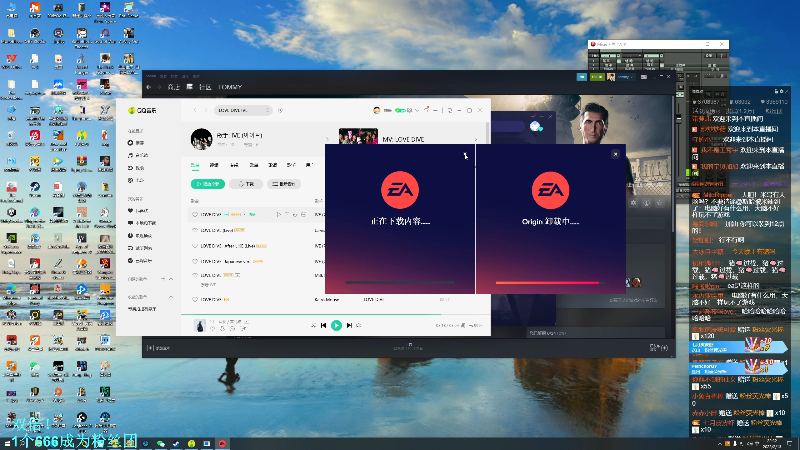Image resolution: width=800 pixels, height=450 pixels.
Task: Collapse the created playlists section
Action: click(171, 279)
